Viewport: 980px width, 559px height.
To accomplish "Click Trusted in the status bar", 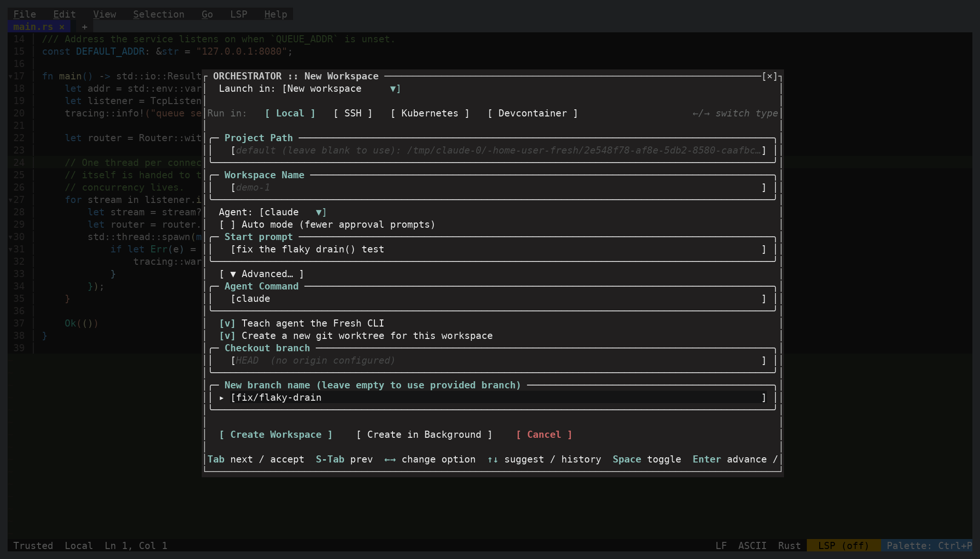I will 33,546.
